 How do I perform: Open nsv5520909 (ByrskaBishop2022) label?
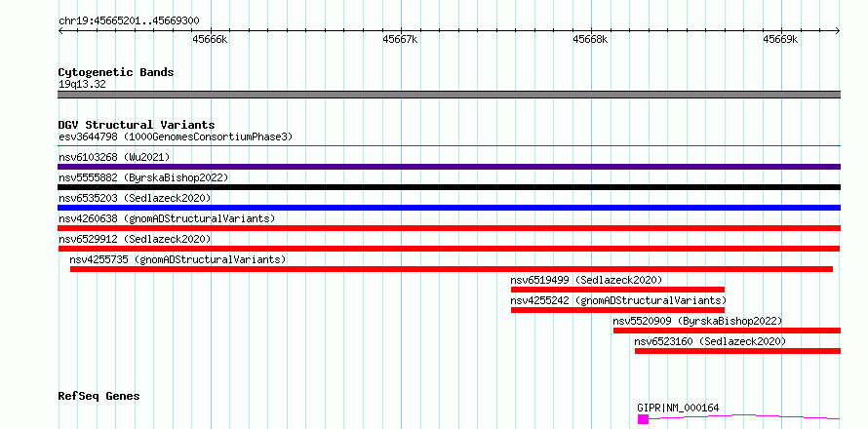click(x=697, y=321)
